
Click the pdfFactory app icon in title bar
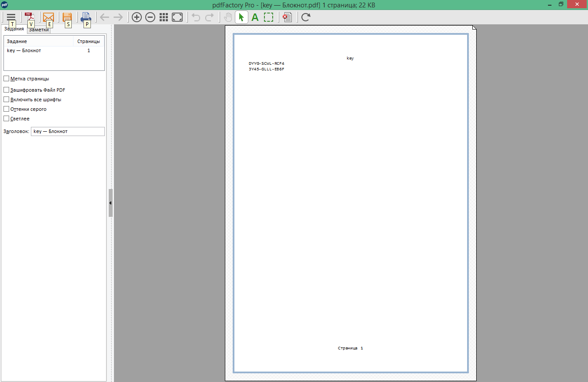point(4,5)
